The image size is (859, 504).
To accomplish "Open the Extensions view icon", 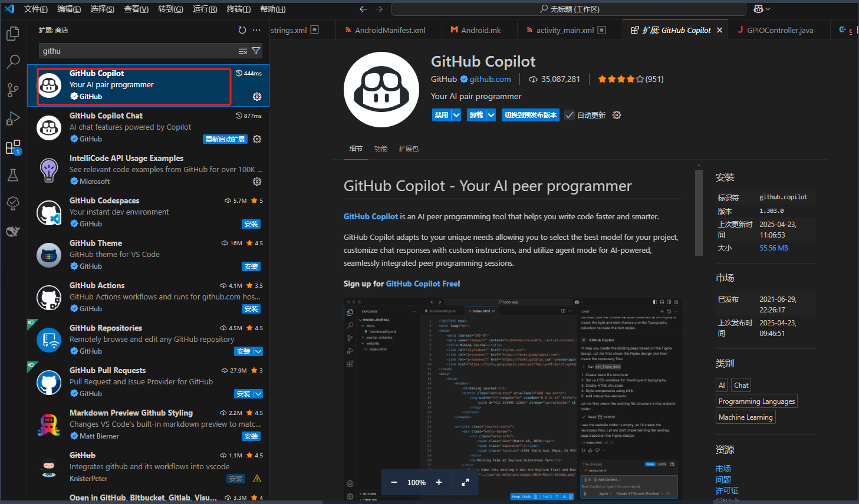I will pos(12,147).
